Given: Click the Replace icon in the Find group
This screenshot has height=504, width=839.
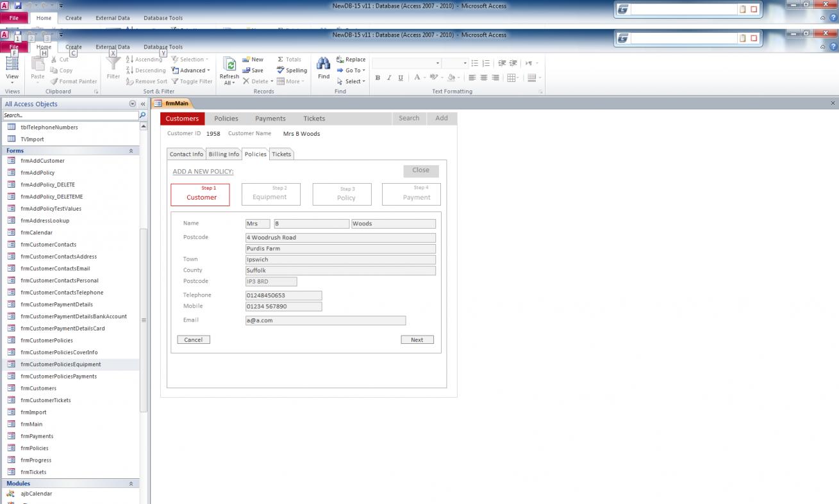Looking at the screenshot, I should (x=340, y=60).
